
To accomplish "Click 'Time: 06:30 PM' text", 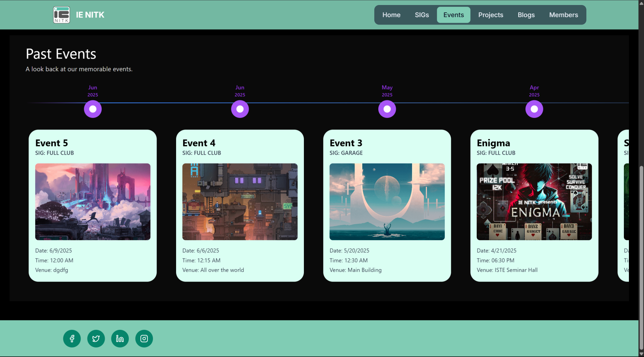I will (495, 260).
